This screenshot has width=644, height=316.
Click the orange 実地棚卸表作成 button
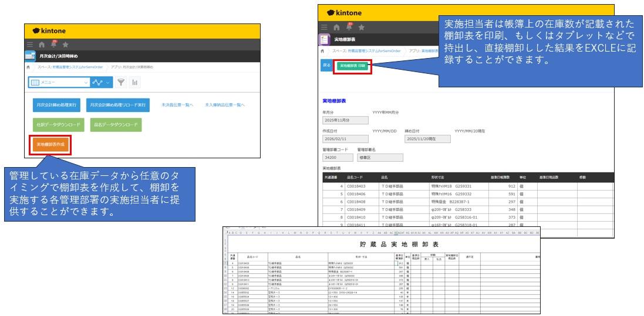click(50, 145)
